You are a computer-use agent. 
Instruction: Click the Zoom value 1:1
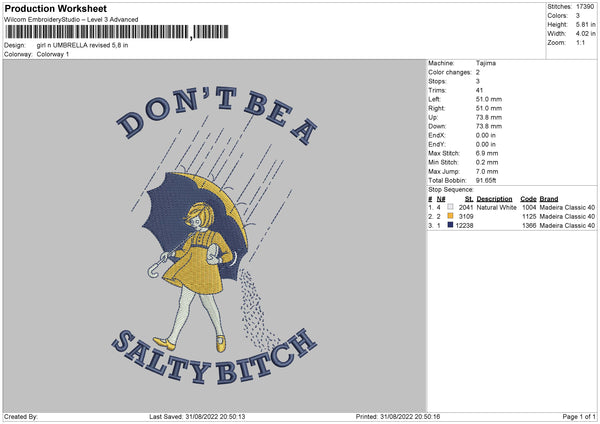pyautogui.click(x=580, y=42)
